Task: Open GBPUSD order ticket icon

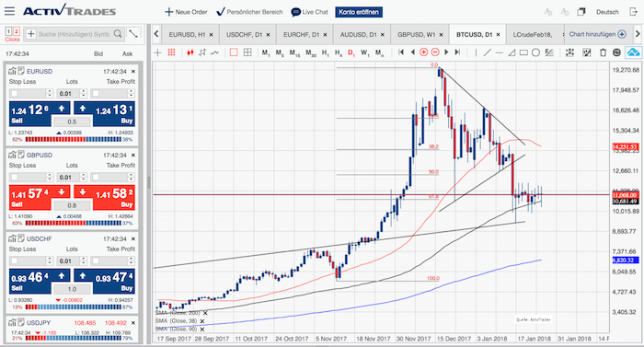Action: (x=21, y=155)
